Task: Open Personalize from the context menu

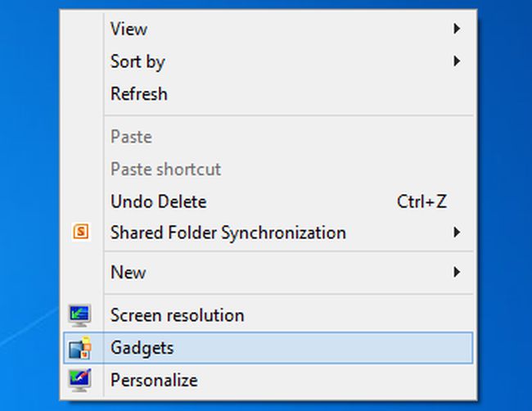Action: pyautogui.click(x=154, y=381)
